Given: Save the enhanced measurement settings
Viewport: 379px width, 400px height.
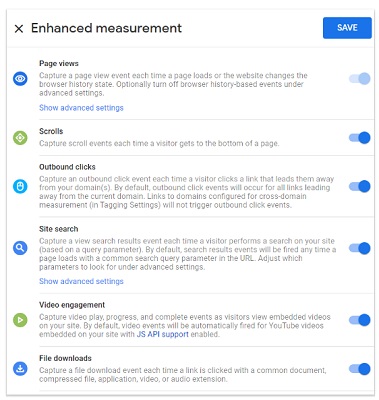Looking at the screenshot, I should (347, 28).
